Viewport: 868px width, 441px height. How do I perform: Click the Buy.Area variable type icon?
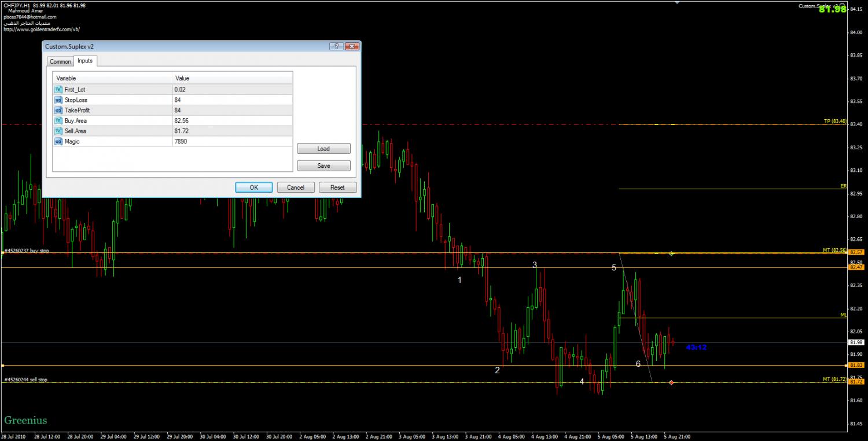(x=58, y=121)
